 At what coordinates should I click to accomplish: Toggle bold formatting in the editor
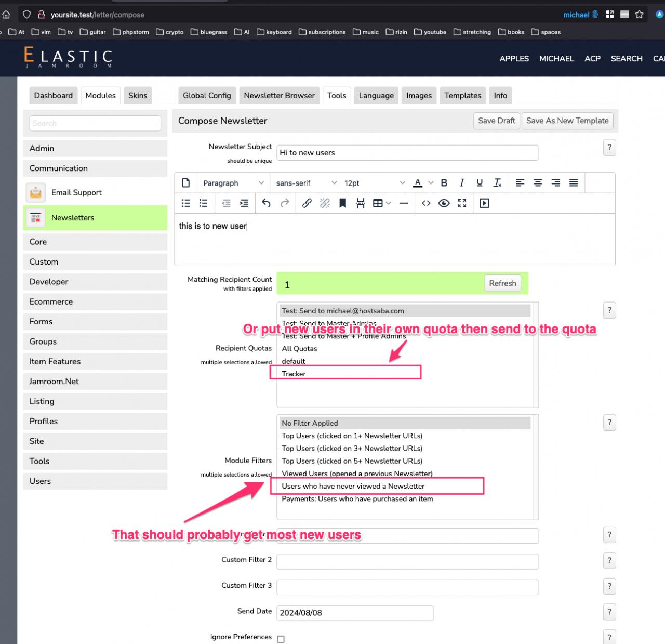(x=444, y=183)
